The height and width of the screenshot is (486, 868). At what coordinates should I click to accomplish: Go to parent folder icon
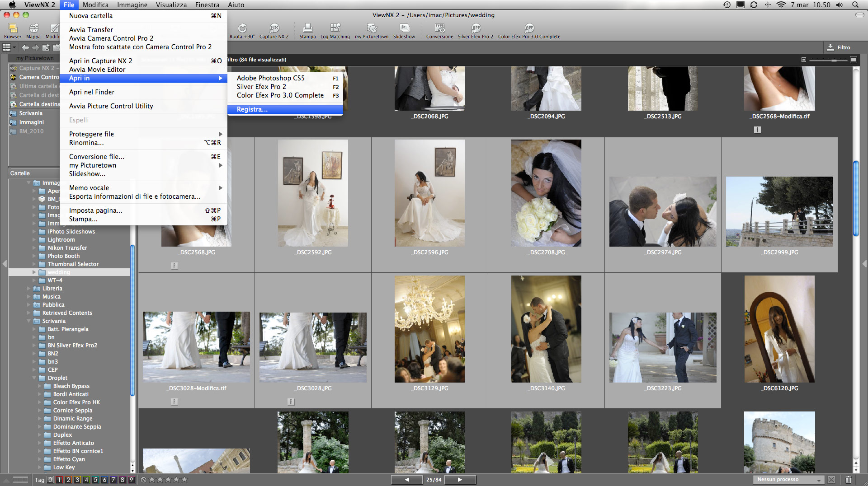click(46, 47)
